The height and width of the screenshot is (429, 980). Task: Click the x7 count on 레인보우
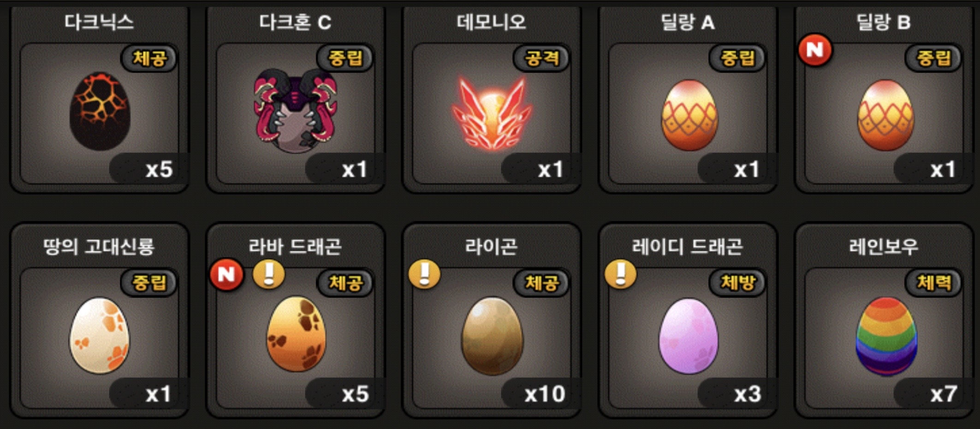[x=944, y=394]
